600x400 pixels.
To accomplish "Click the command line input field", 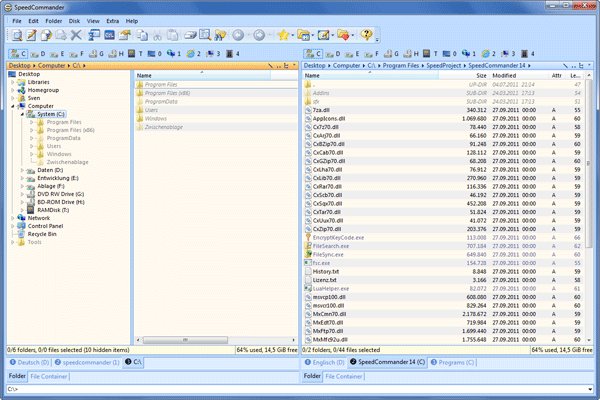I will [x=296, y=389].
